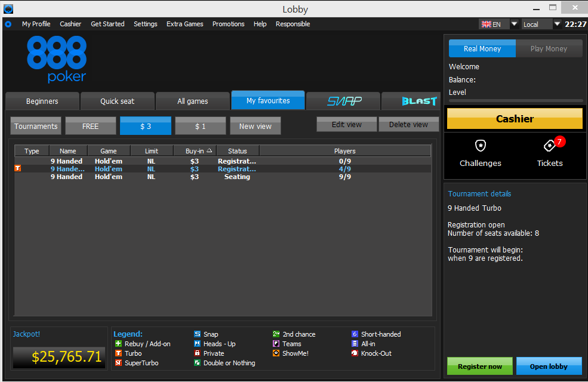The height and width of the screenshot is (382, 588).
Task: Open the Promotions menu
Action: click(x=229, y=24)
